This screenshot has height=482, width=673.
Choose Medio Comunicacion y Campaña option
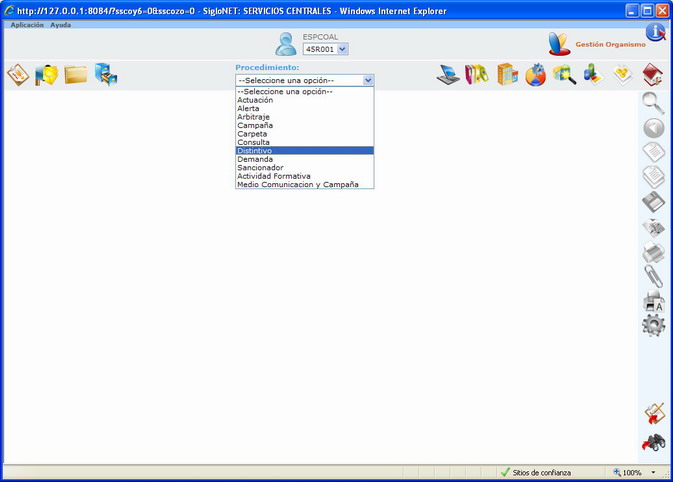click(x=305, y=184)
